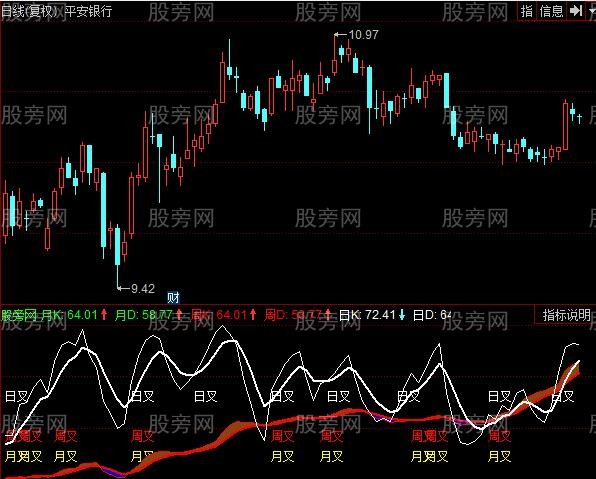The width and height of the screenshot is (596, 479).
Task: Click the 股旁网 label in indicator bar
Action: (x=19, y=315)
